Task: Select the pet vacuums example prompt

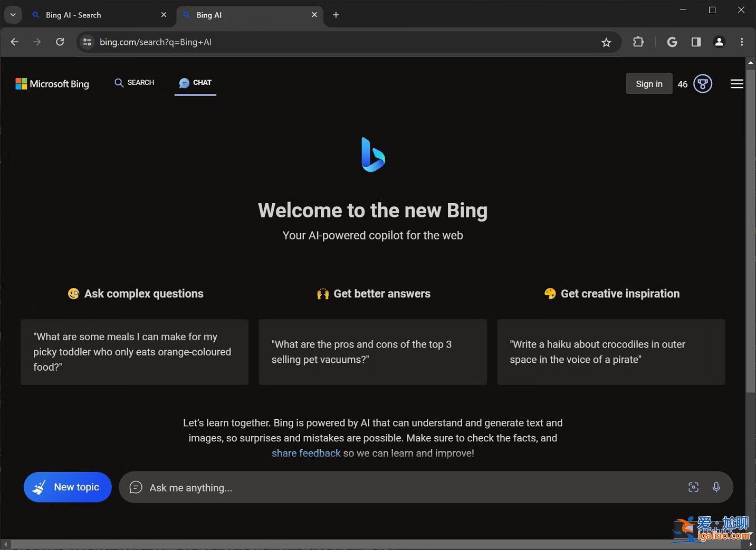Action: [x=372, y=352]
